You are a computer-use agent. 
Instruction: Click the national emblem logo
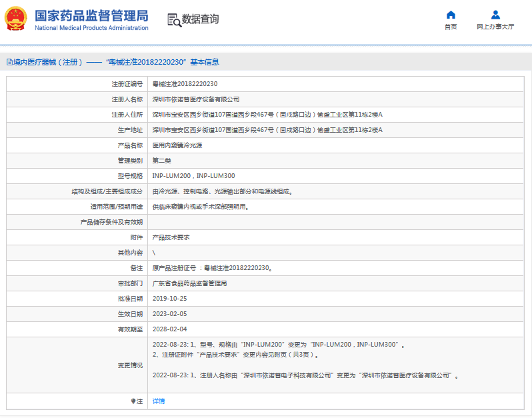[x=15, y=19]
